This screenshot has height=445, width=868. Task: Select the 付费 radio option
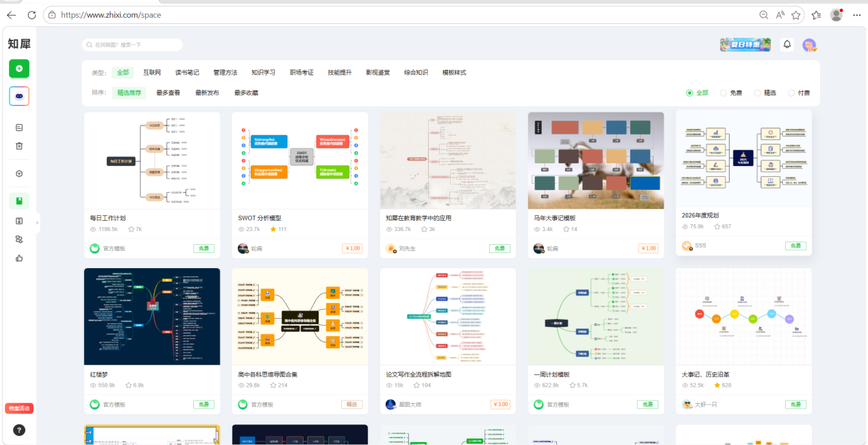coord(798,93)
